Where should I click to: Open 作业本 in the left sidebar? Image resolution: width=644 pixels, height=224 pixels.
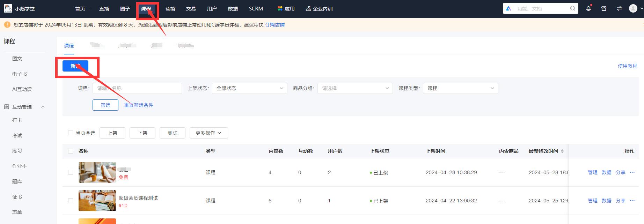(x=20, y=166)
